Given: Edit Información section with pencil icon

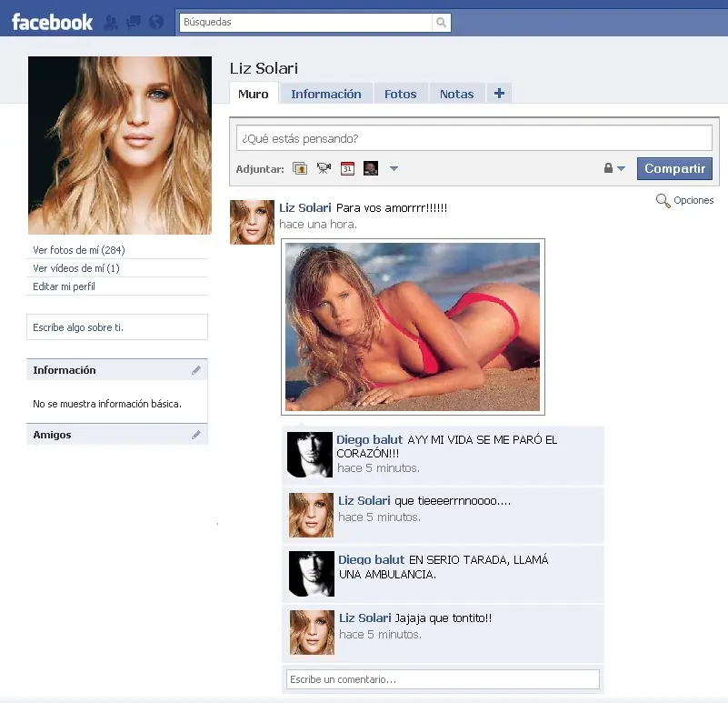Looking at the screenshot, I should 196,370.
